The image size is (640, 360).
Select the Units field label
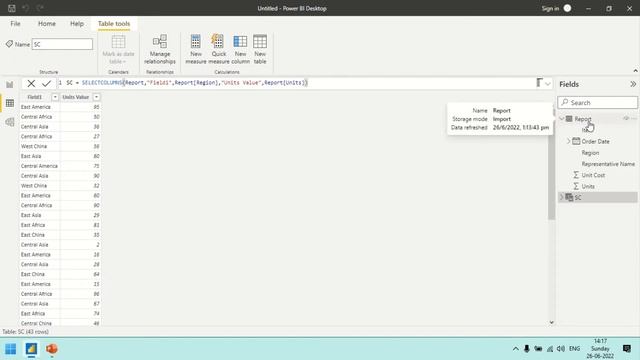(x=588, y=186)
